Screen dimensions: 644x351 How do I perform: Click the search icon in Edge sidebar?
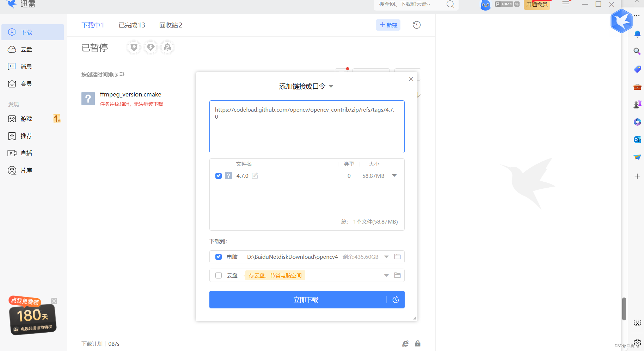pyautogui.click(x=637, y=51)
